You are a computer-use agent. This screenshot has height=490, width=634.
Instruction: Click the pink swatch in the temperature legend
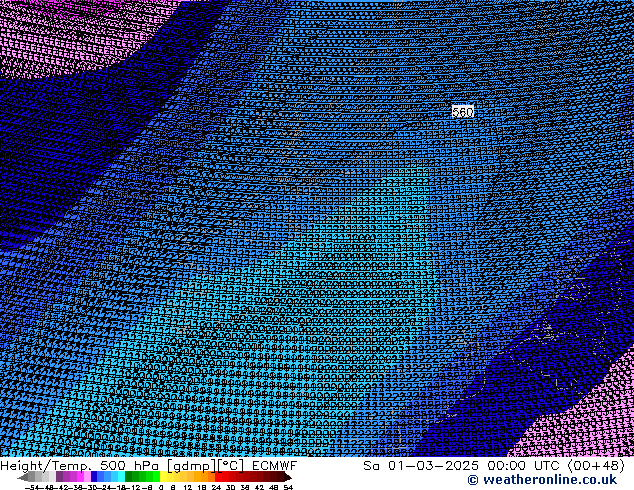pos(87,476)
